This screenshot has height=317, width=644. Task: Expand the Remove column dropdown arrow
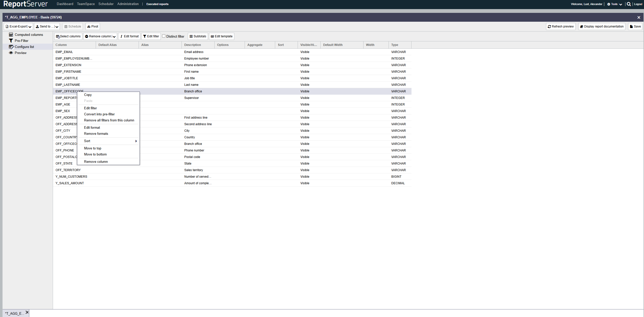pos(114,37)
